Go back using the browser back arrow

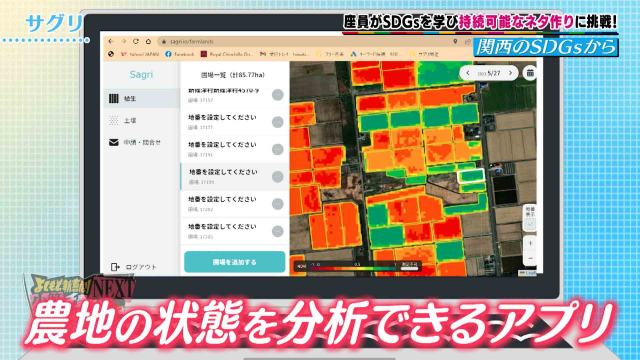(111, 42)
